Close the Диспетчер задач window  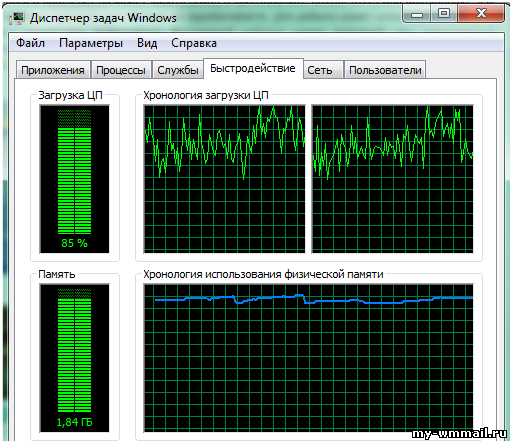tap(481, 14)
